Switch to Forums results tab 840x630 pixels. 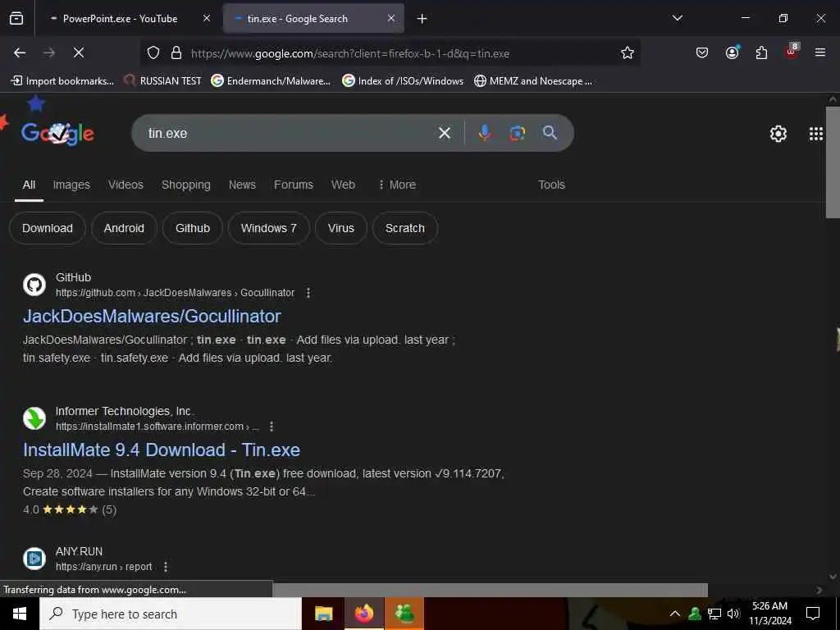point(294,185)
